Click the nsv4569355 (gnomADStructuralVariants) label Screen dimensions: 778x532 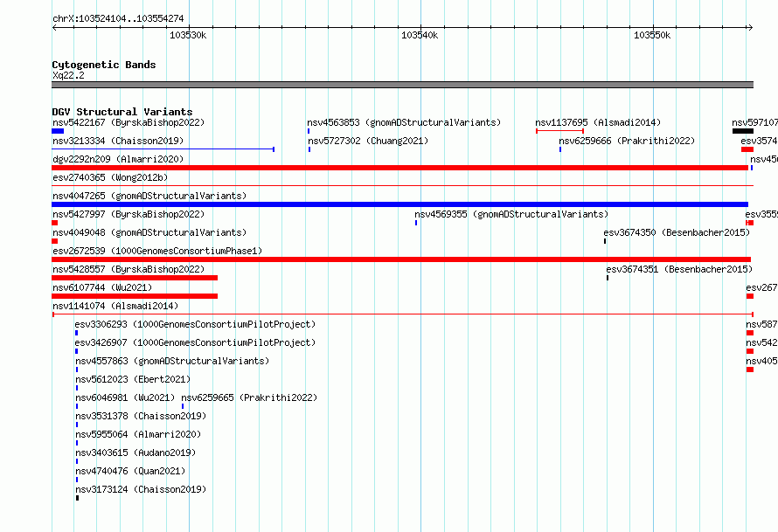(x=511, y=214)
